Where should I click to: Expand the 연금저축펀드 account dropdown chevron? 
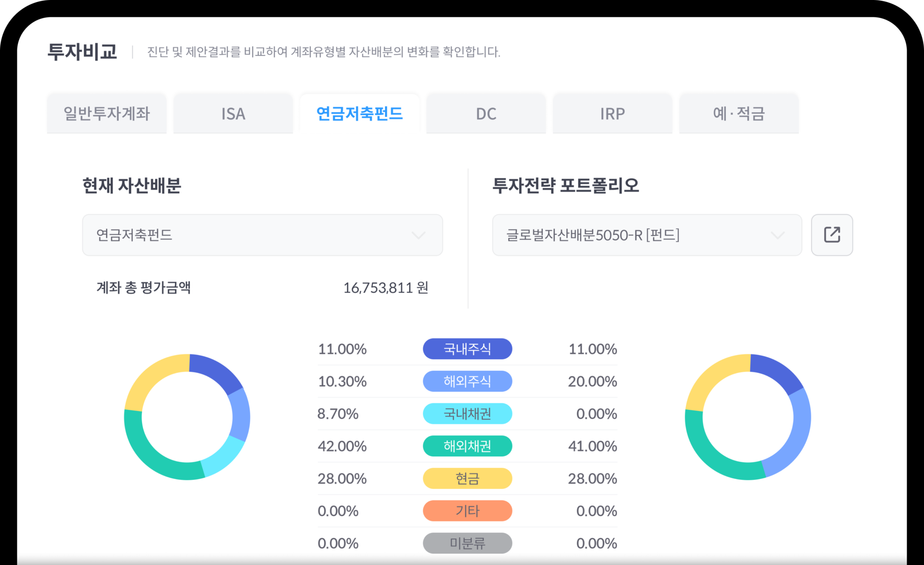[418, 235]
